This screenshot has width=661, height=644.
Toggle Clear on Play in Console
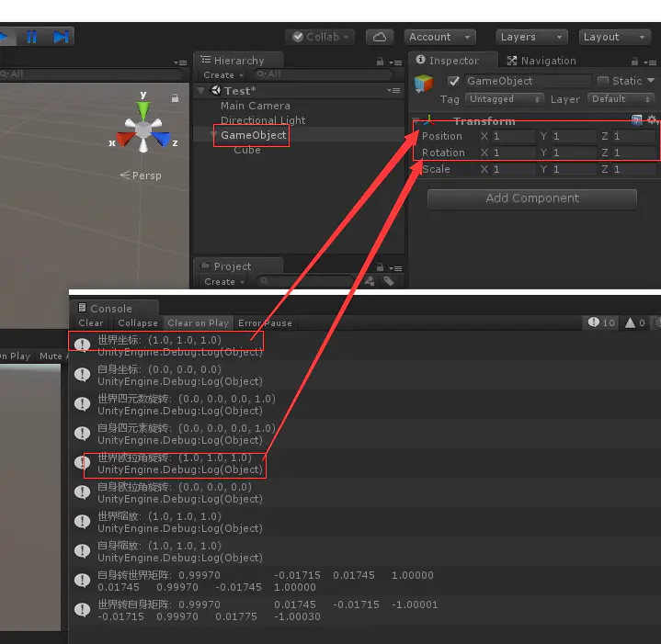coord(199,323)
